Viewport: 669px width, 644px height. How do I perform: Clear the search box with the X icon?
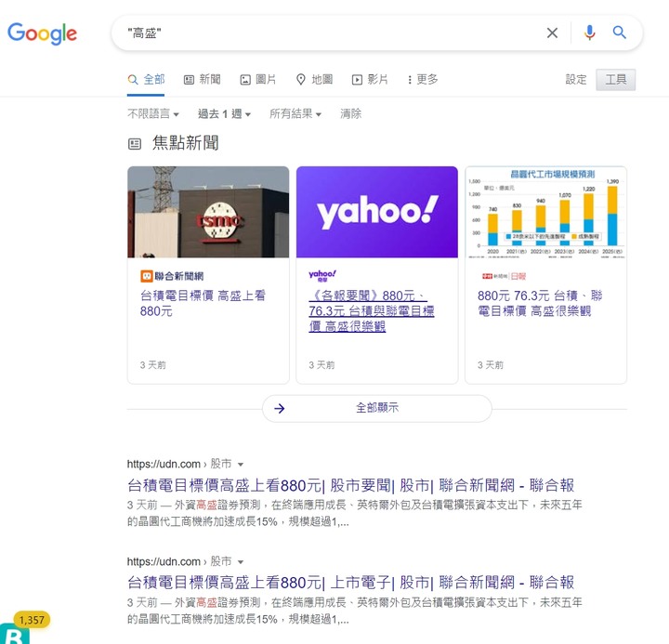[x=552, y=33]
